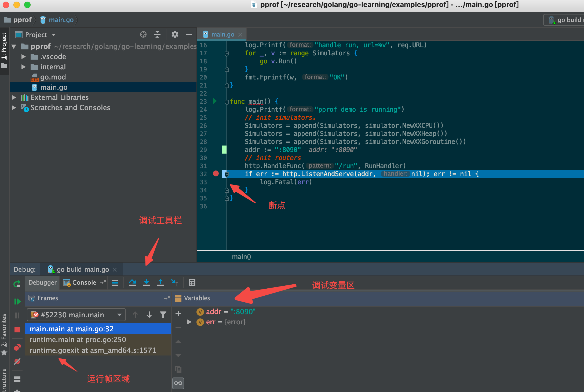The image size is (584, 392).
Task: Click the Step Out icon
Action: click(x=160, y=282)
